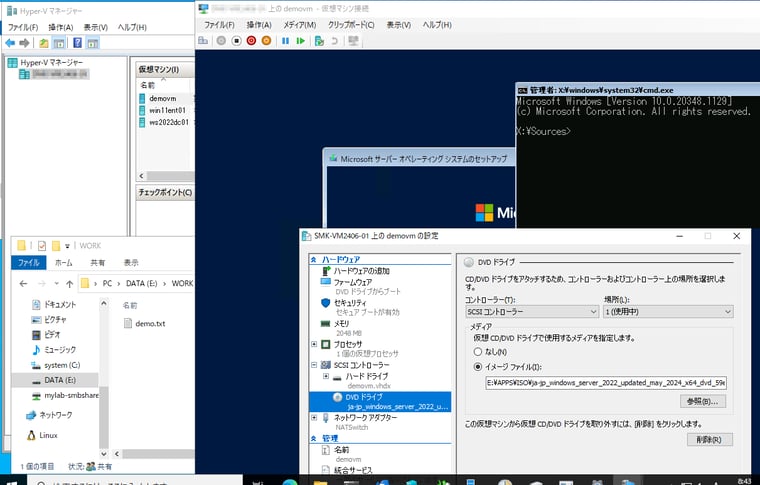The width and height of the screenshot is (760, 485).
Task: Select ファームウェア in settings tree
Action: 352,282
